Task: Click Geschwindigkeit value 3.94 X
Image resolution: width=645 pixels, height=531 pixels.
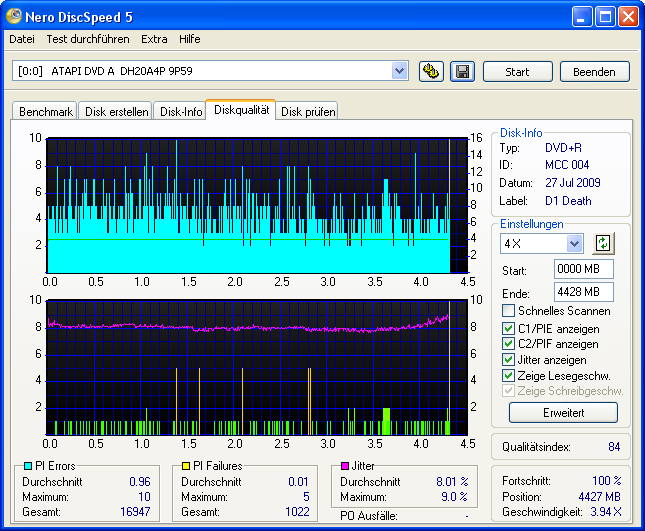Action: click(x=606, y=512)
